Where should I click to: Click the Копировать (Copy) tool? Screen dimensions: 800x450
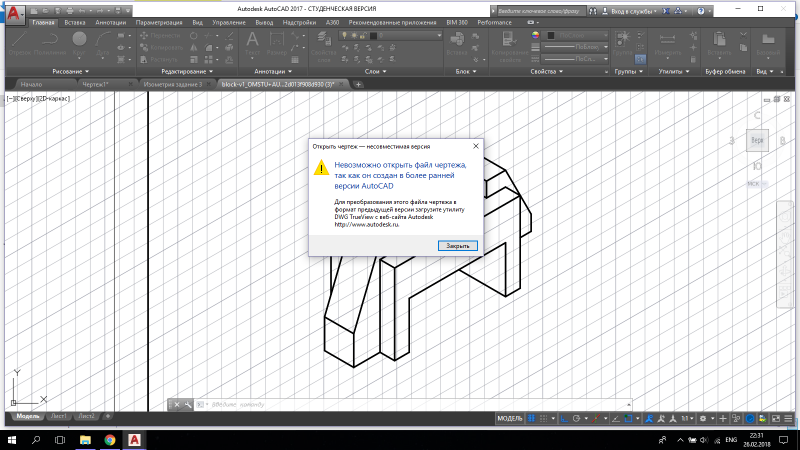coord(161,47)
